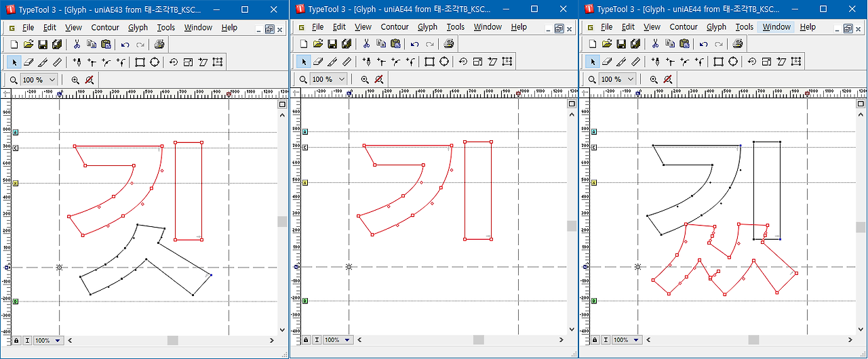
Task: Open the 100 % zoom combo box in uniAE43 toolbar
Action: 41,79
